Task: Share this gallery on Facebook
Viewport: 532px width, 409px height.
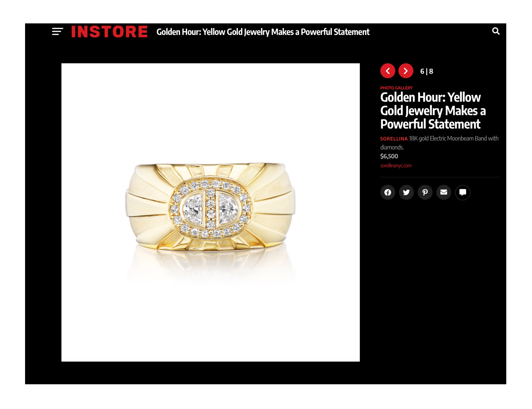Action: point(388,192)
